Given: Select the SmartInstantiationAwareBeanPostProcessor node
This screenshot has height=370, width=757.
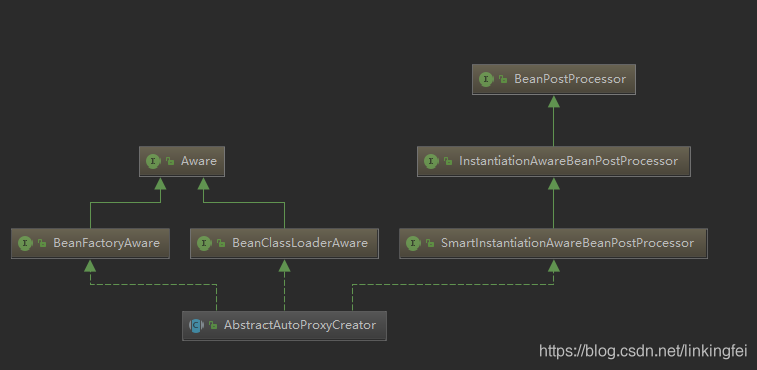Looking at the screenshot, I should tap(553, 243).
